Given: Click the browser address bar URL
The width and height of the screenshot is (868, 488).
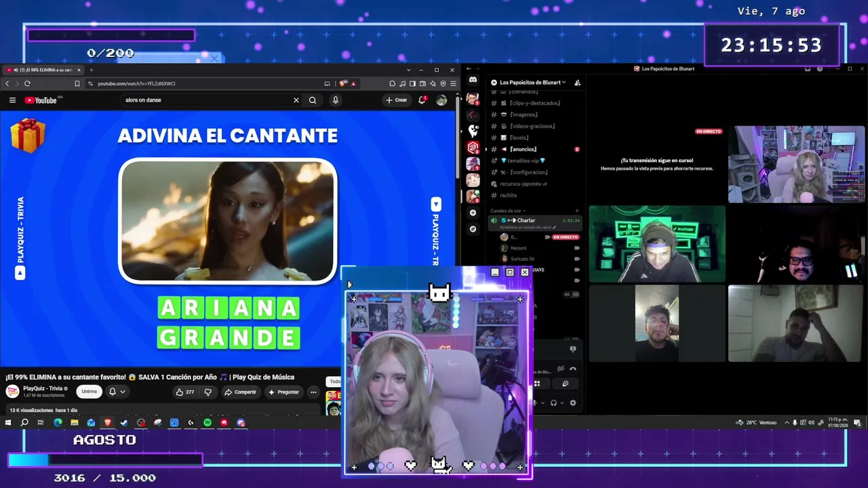Looking at the screenshot, I should tap(136, 83).
